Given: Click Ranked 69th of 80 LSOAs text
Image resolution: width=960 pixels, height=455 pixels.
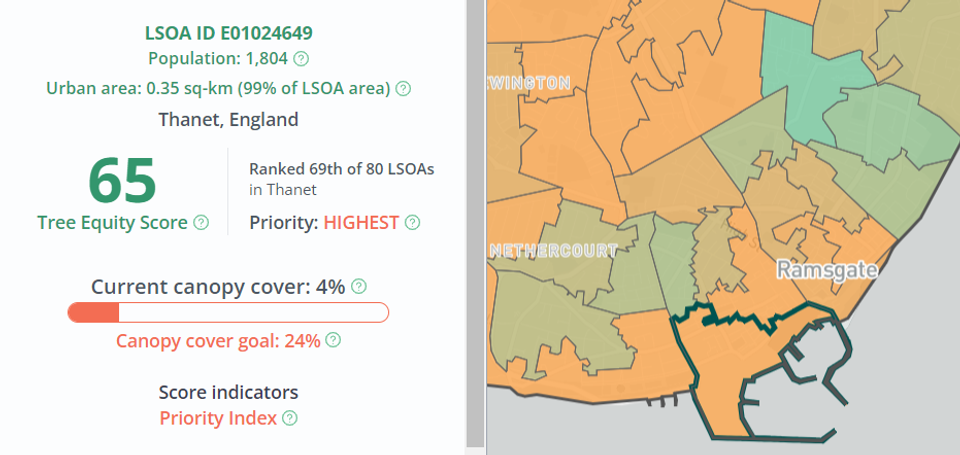Looking at the screenshot, I should (342, 169).
